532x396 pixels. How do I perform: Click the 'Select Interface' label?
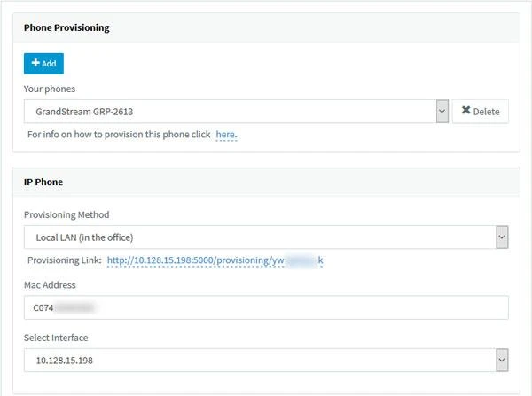coord(56,338)
